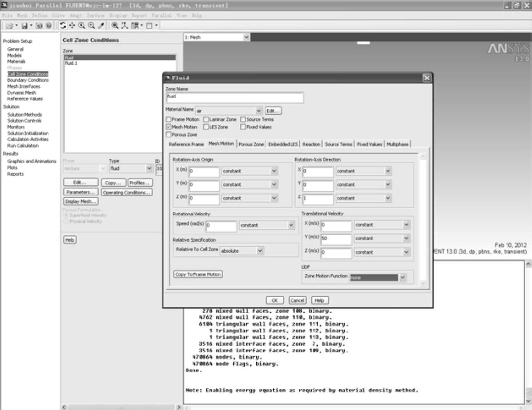Click the fit to window magnifier icon
The image size is (532, 410).
(x=115, y=26)
